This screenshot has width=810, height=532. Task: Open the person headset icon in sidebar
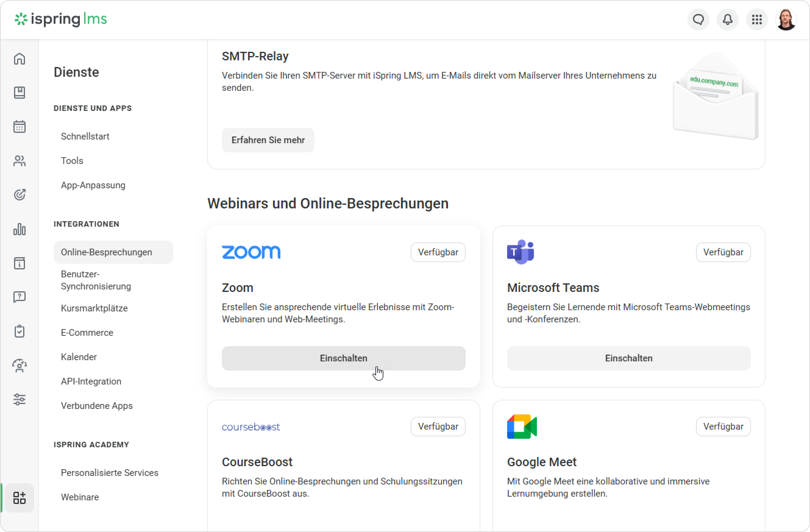[x=20, y=366]
